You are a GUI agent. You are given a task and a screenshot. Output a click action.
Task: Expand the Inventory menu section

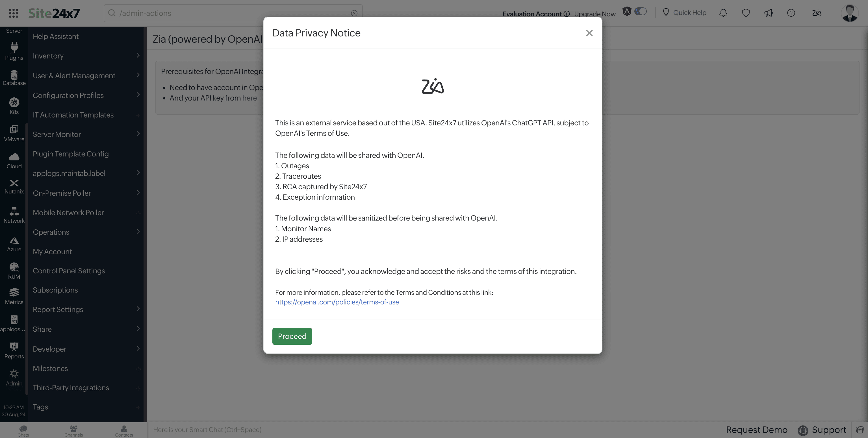(86, 56)
